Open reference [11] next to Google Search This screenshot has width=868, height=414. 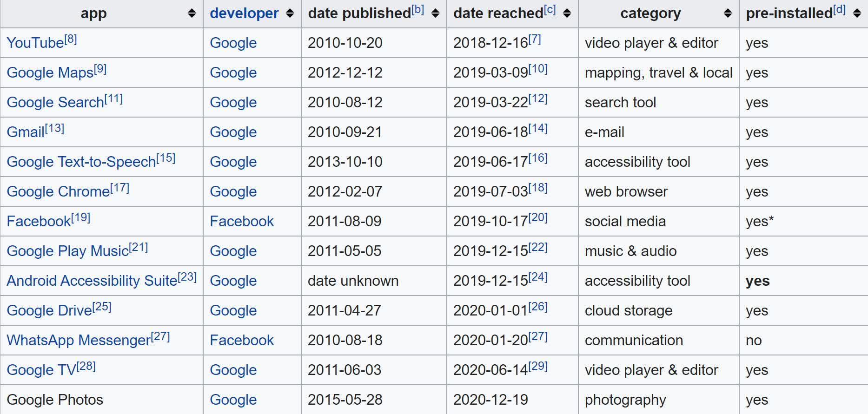114,99
